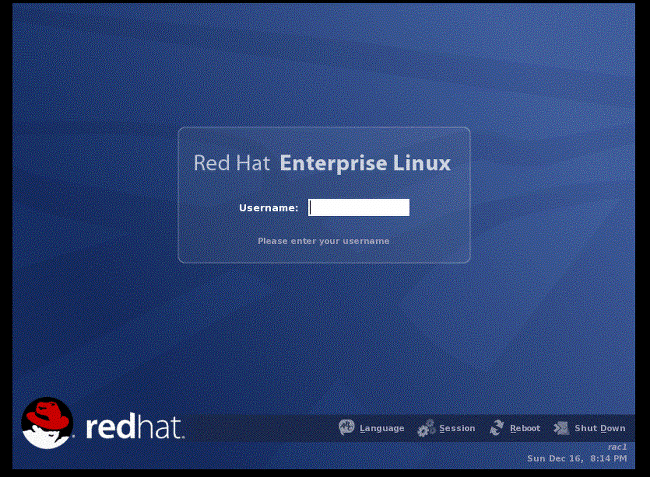Click the "Username:" label

click(269, 208)
